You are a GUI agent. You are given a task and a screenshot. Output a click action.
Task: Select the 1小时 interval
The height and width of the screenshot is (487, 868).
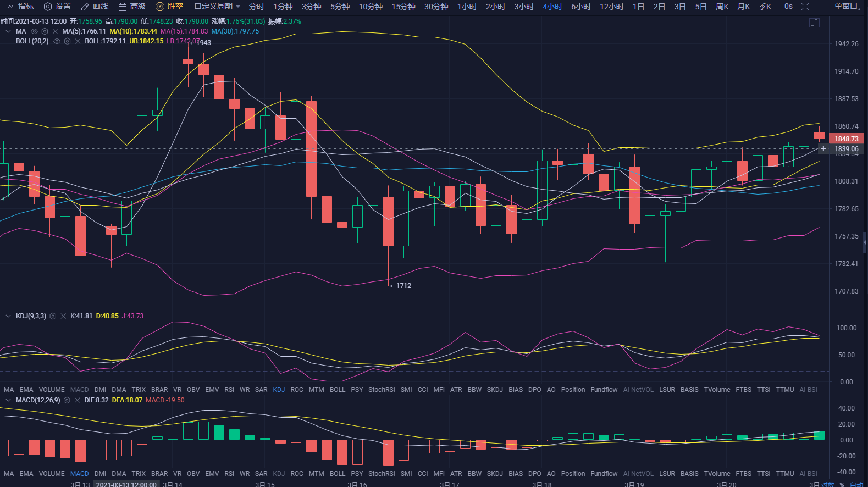(467, 7)
